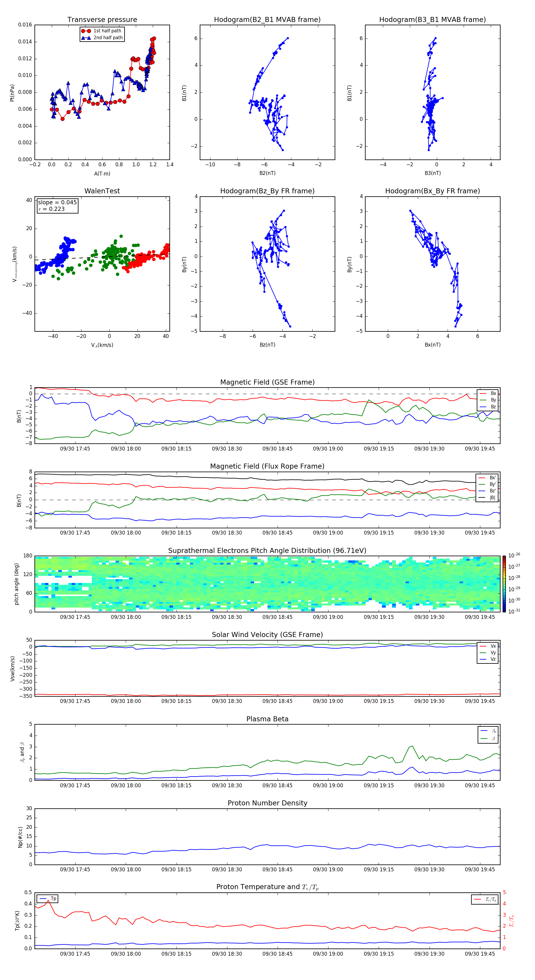Click the "B2(nT)" x-axis label
The height and width of the screenshot is (980, 535).
tap(267, 173)
